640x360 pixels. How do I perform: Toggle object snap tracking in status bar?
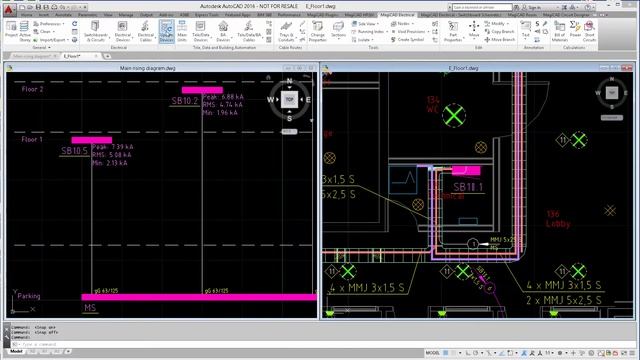click(x=503, y=353)
